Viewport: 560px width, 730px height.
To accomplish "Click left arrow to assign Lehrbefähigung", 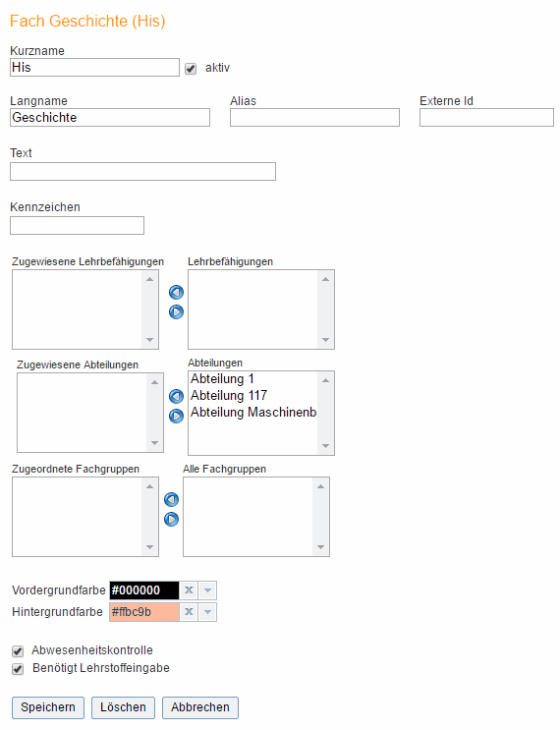I will (x=176, y=292).
